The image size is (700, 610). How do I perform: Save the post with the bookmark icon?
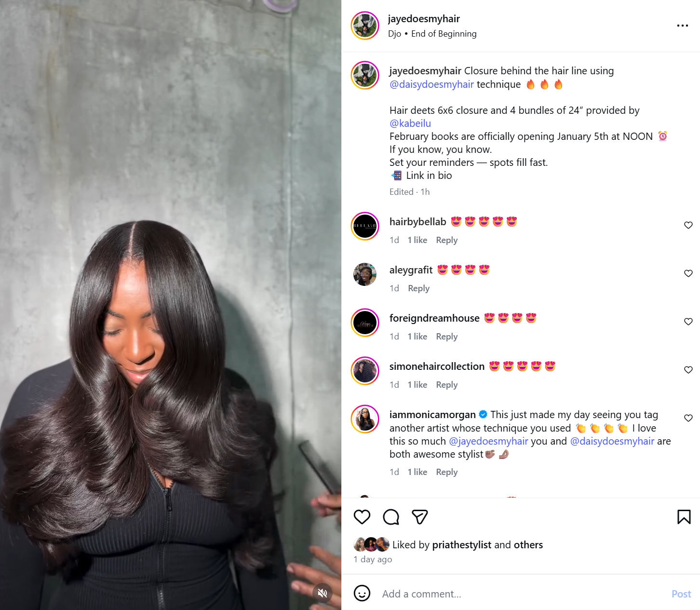click(684, 517)
